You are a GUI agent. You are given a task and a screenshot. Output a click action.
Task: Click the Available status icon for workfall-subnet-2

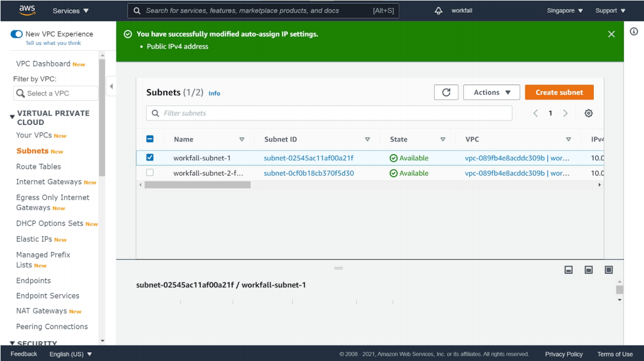(393, 174)
